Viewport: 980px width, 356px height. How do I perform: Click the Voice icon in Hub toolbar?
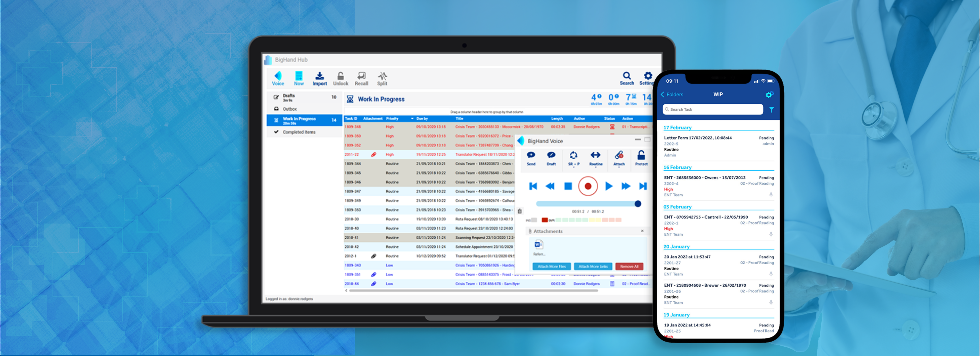pyautogui.click(x=278, y=76)
